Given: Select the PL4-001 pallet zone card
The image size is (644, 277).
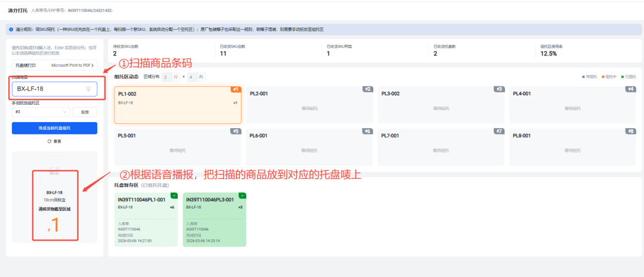Looking at the screenshot, I should (x=573, y=105).
